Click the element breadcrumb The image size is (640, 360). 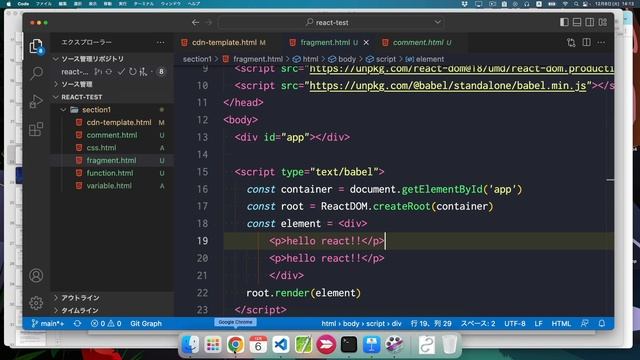425,59
